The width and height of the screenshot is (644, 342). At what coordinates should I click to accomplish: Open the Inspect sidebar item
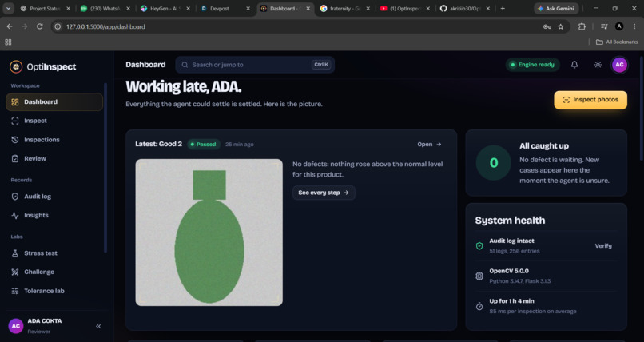pyautogui.click(x=54, y=121)
